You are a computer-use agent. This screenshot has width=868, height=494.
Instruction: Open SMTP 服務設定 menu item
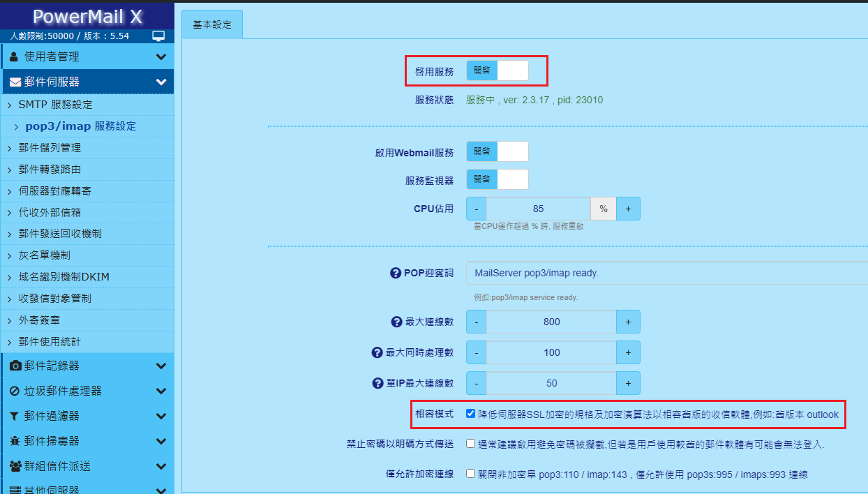coord(87,105)
